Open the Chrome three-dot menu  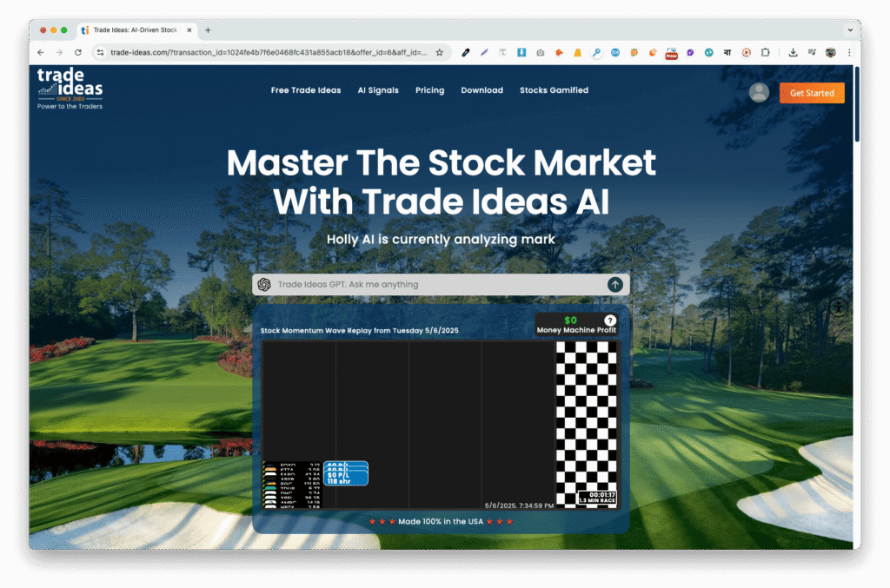coord(849,53)
